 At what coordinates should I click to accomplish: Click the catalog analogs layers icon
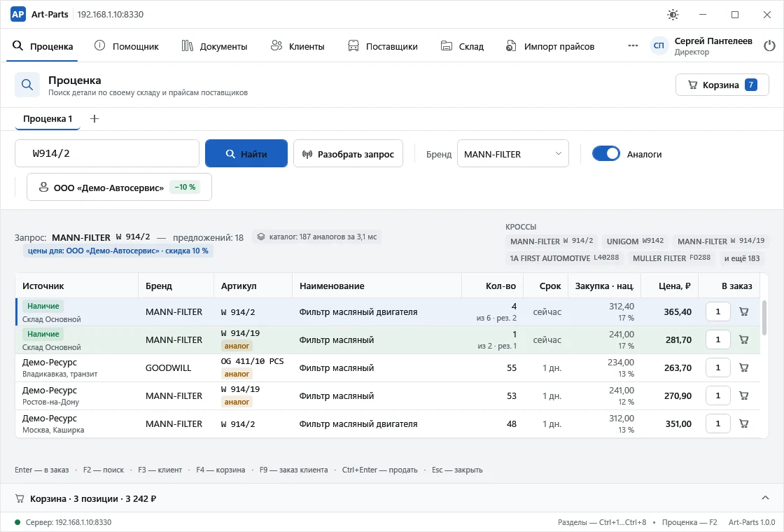(x=261, y=237)
